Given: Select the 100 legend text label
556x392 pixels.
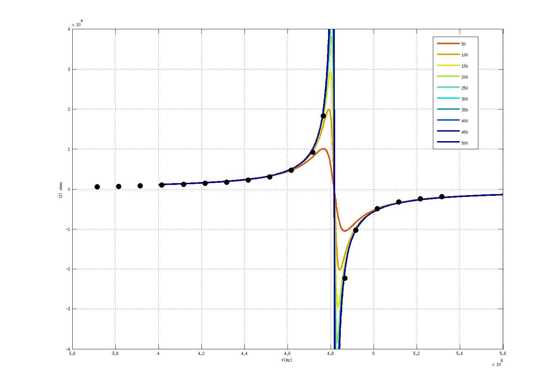Looking at the screenshot, I should (x=464, y=55).
